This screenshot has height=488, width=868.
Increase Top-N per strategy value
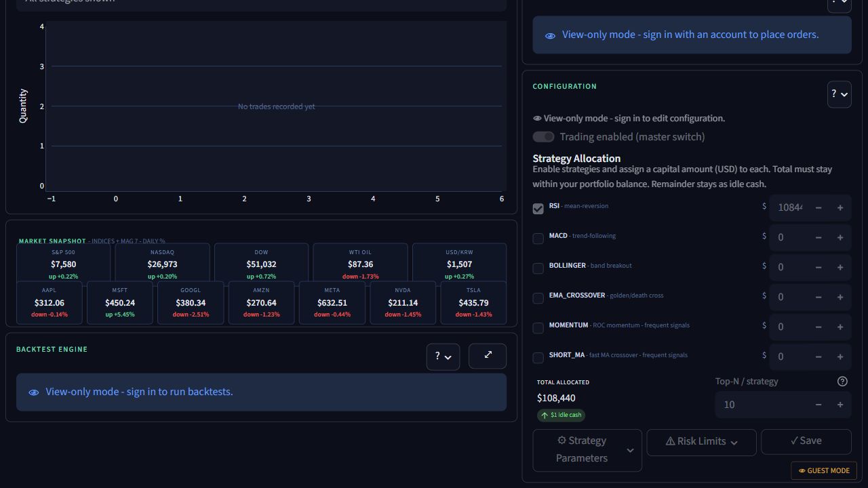(840, 405)
